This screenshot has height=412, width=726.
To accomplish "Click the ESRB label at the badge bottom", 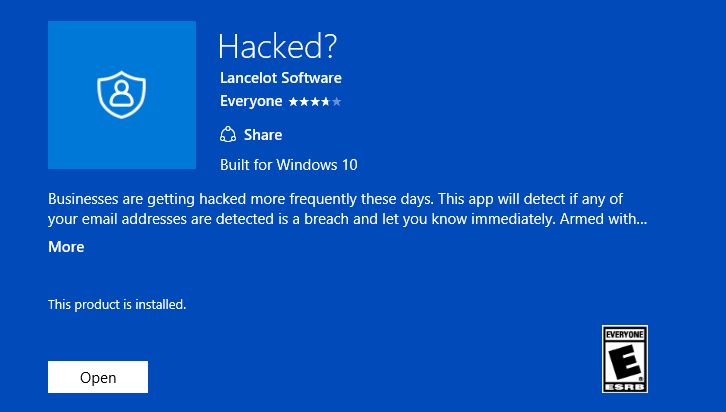I will pos(624,385).
